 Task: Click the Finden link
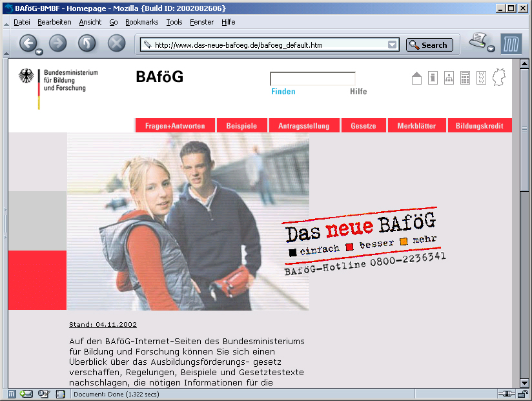tap(283, 92)
